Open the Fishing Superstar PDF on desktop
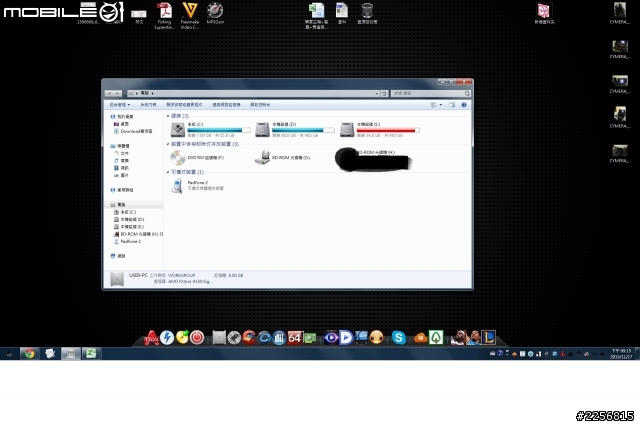640x424 pixels. click(164, 16)
